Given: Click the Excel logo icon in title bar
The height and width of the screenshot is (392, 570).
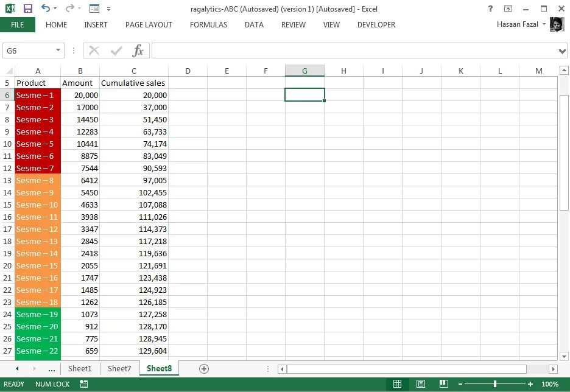Looking at the screenshot, I should click(10, 9).
